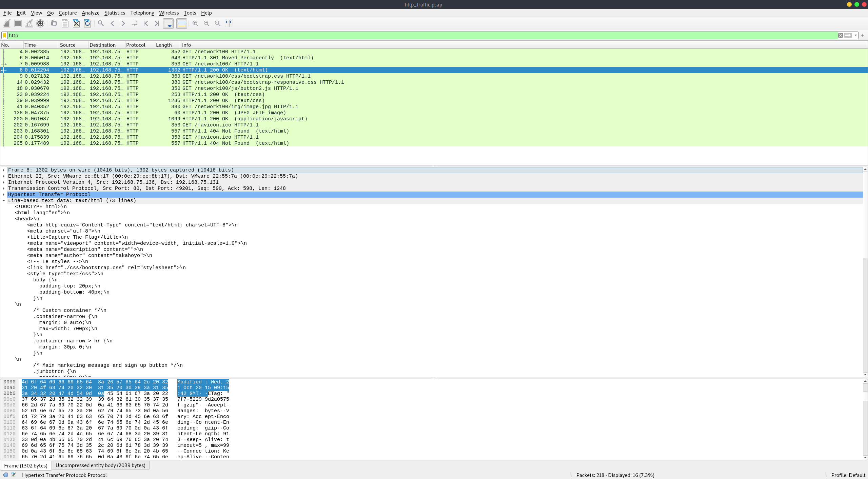Open the Statistics menu
Image resolution: width=868 pixels, height=479 pixels.
pos(115,13)
